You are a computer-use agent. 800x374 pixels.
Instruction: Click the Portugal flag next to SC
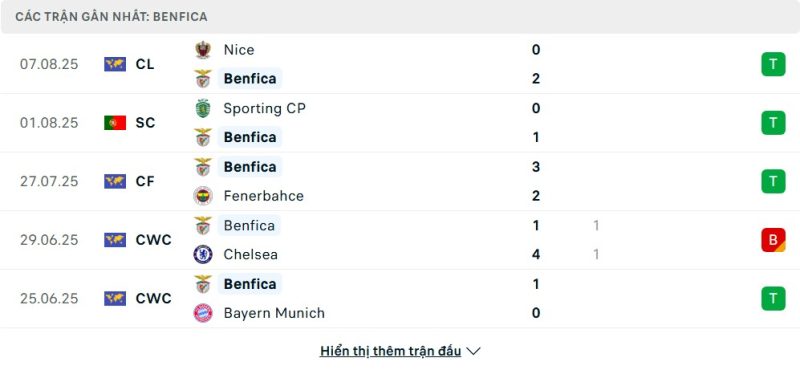[115, 123]
